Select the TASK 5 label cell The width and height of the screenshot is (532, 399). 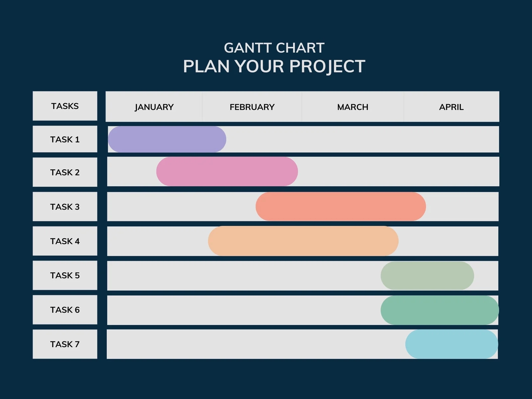point(65,275)
